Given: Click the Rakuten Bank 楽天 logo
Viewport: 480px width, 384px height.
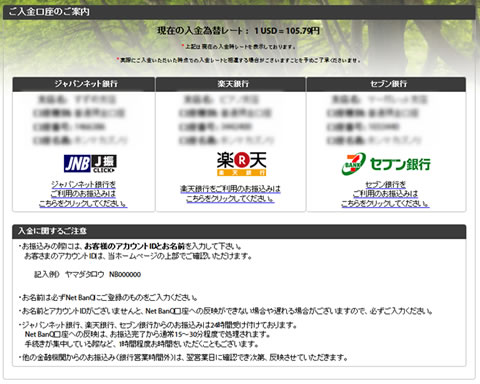Looking at the screenshot, I should click(242, 164).
